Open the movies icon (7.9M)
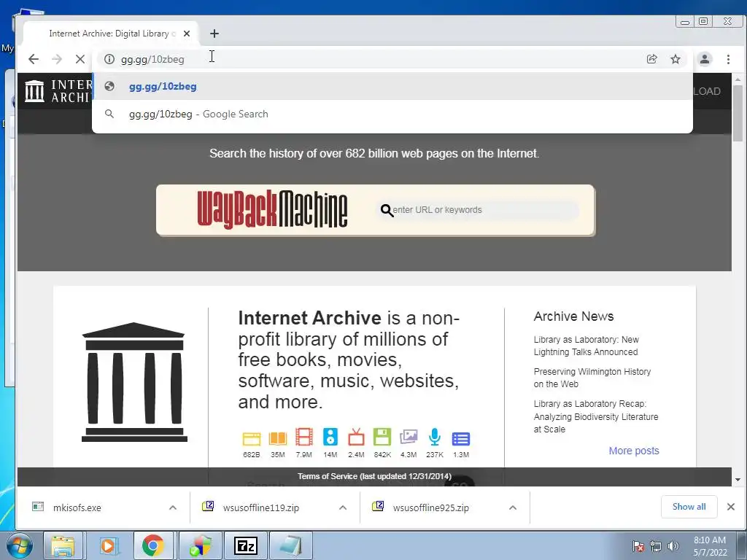This screenshot has width=747, height=560. pyautogui.click(x=304, y=437)
